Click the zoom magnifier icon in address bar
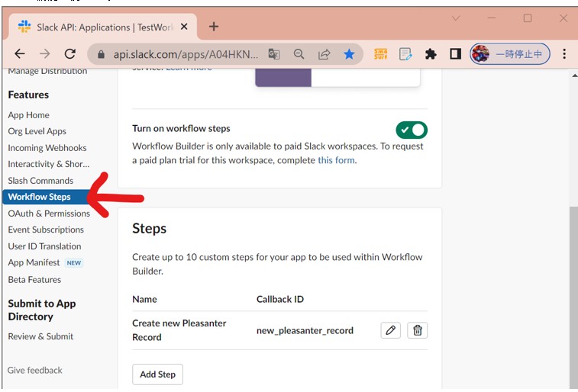The height and width of the screenshot is (392, 578). [299, 54]
